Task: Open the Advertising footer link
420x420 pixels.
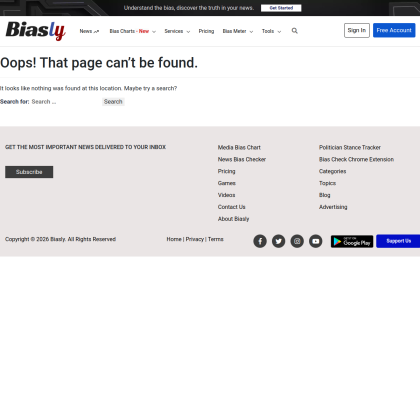Action: [x=333, y=207]
